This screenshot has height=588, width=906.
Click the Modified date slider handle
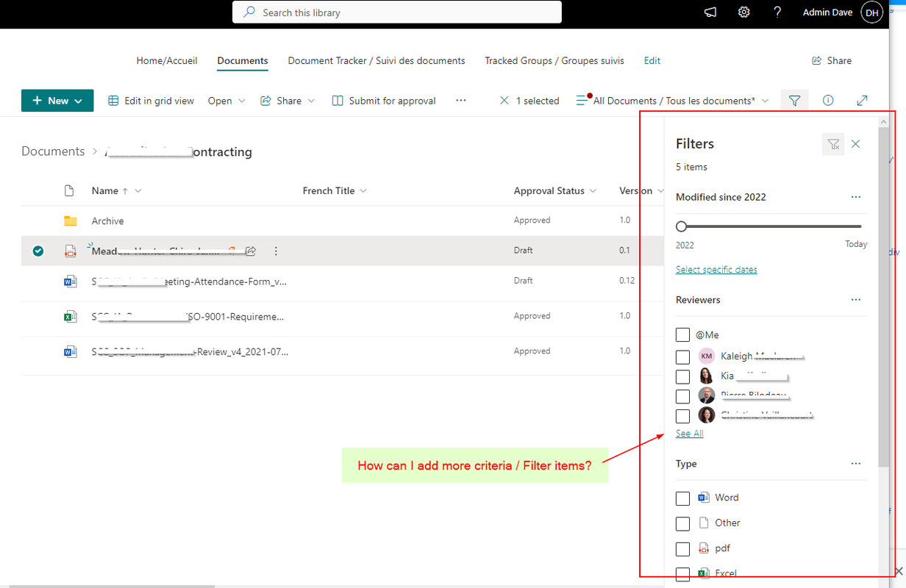[681, 226]
